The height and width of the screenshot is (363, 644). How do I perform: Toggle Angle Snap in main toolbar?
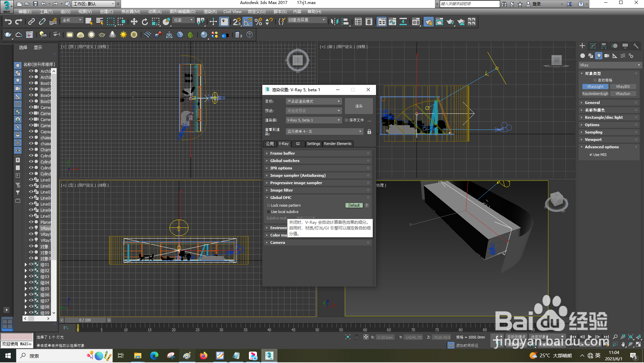click(248, 22)
